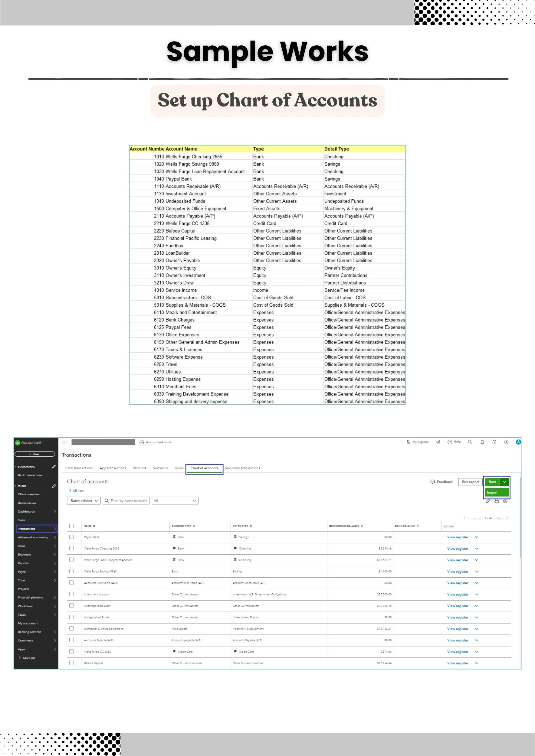Open Client overview in the sidebar
The image size is (535, 756).
point(28,494)
